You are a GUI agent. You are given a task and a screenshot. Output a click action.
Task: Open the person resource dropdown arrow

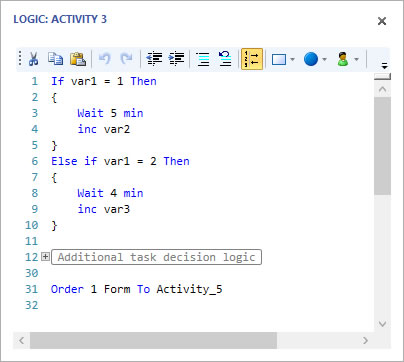tap(356, 59)
